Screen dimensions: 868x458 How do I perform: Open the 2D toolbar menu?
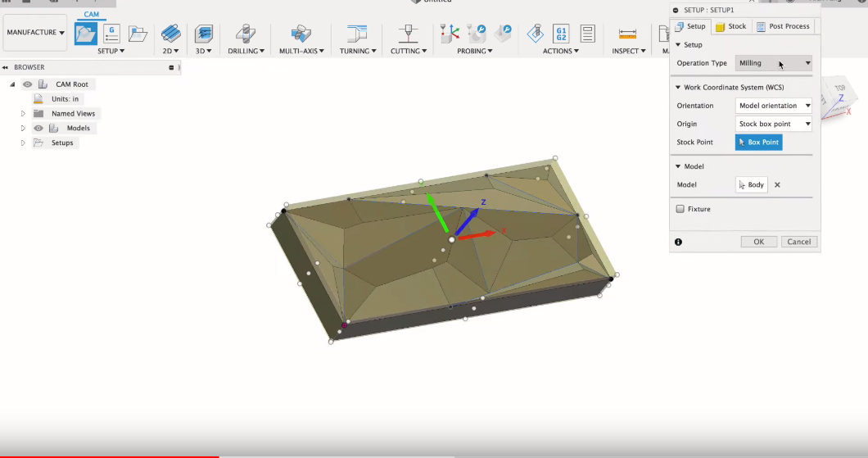[170, 51]
